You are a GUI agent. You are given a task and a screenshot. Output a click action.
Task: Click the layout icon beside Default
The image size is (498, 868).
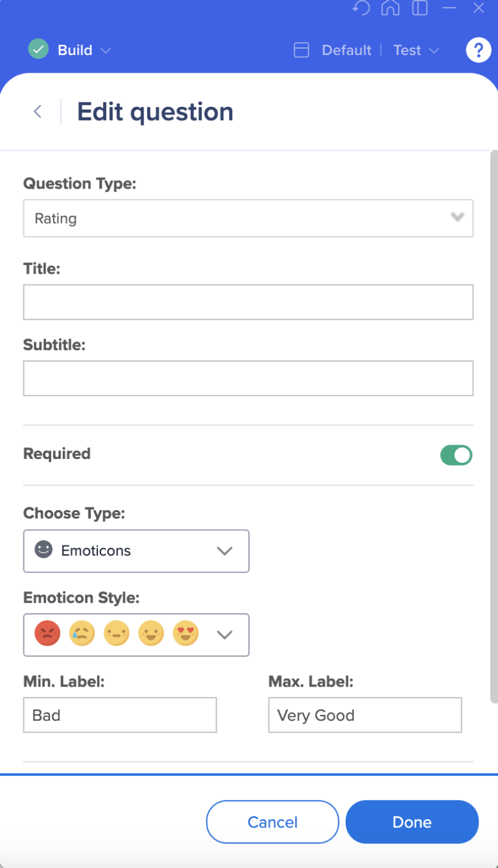tap(301, 50)
